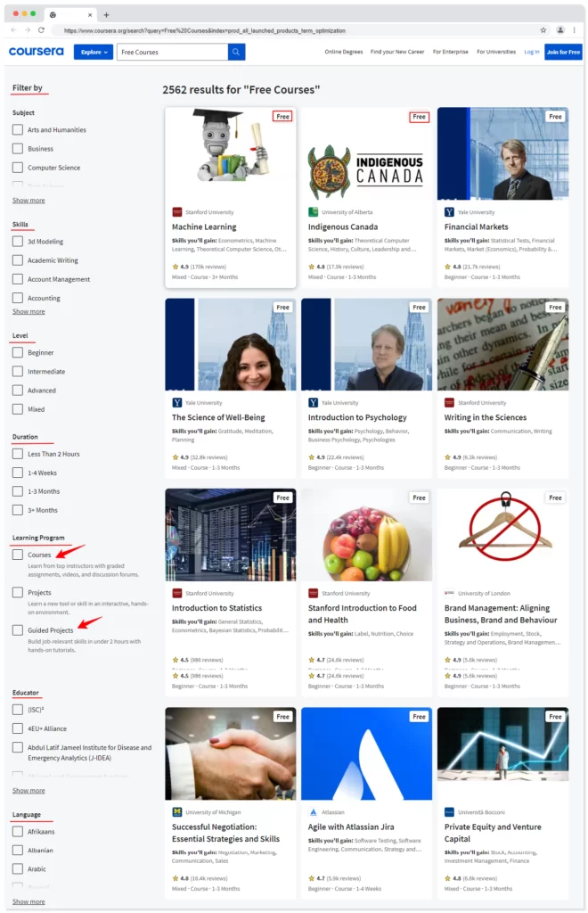Click the Free Courses search field
Image resolution: width=588 pixels, height=913 pixels.
(172, 52)
